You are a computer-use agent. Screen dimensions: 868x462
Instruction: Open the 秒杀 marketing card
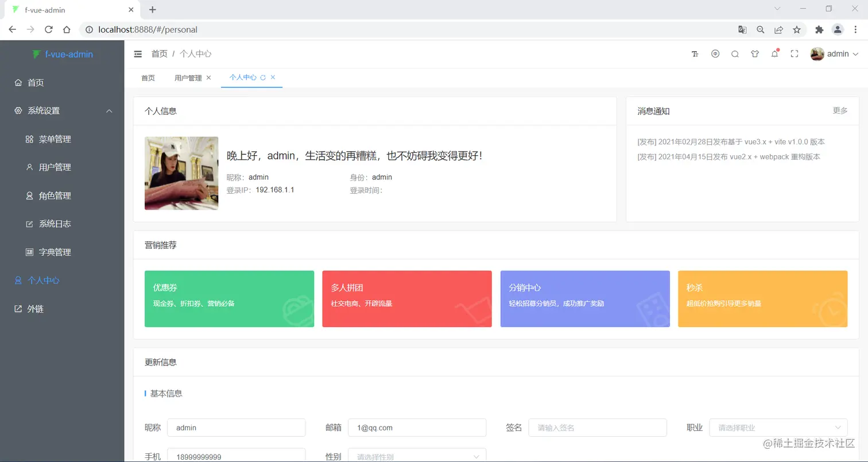tap(762, 299)
